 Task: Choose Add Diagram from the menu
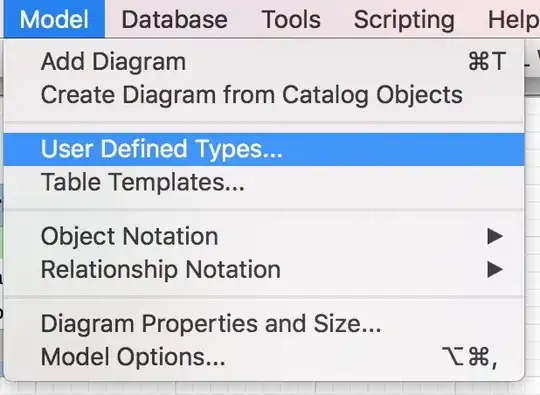coord(264,62)
